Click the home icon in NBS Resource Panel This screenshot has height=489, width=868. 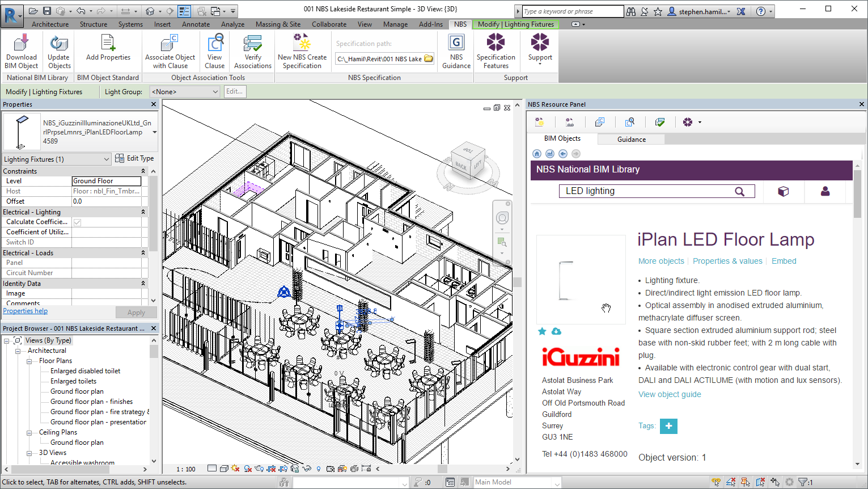coord(536,153)
